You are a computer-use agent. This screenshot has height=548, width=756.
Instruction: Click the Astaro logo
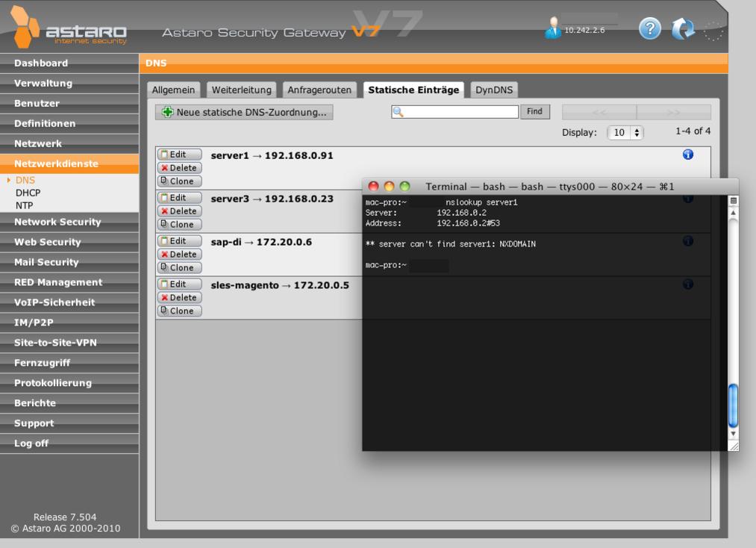67,30
